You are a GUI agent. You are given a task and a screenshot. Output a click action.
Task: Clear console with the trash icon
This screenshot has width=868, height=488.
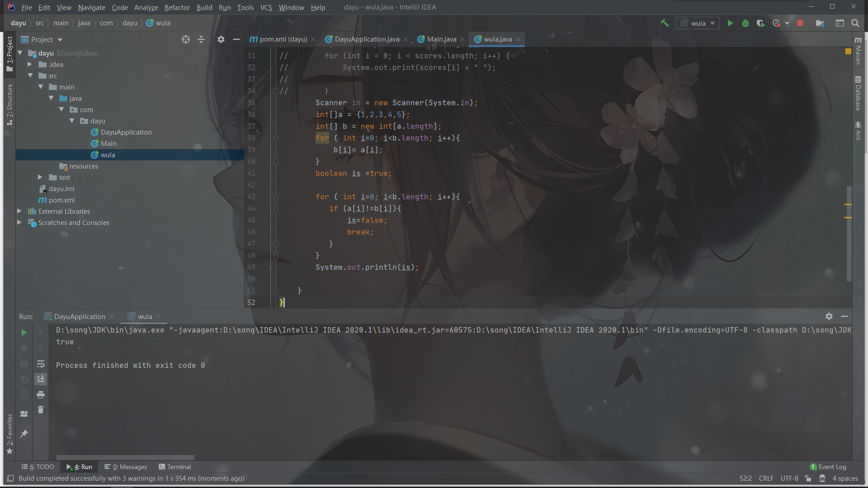pos(41,410)
